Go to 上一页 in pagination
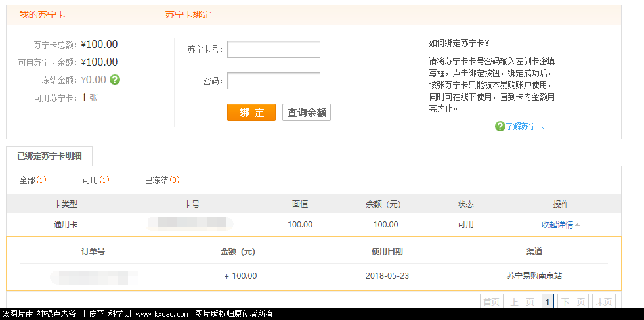 523,302
